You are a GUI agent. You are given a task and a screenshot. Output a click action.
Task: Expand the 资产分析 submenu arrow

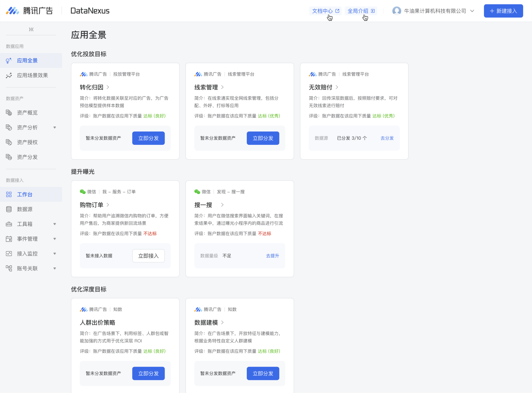pyautogui.click(x=55, y=127)
